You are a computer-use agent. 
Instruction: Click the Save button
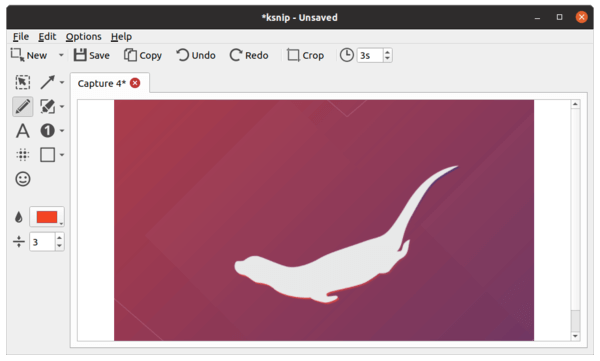(91, 55)
